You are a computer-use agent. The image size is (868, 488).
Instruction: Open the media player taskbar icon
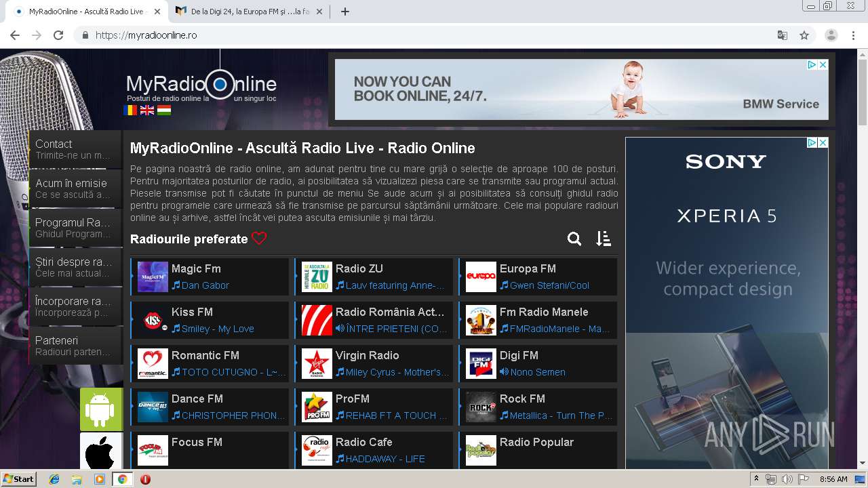[x=100, y=479]
